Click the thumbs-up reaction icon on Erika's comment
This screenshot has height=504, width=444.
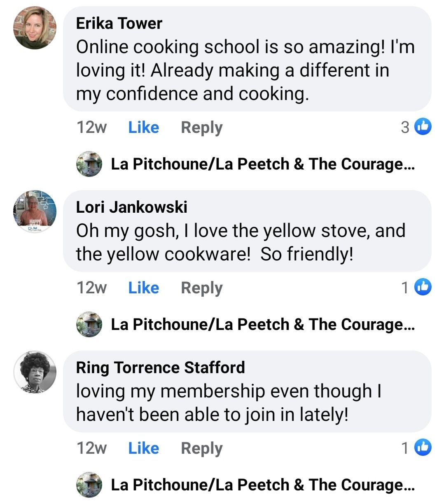423,127
